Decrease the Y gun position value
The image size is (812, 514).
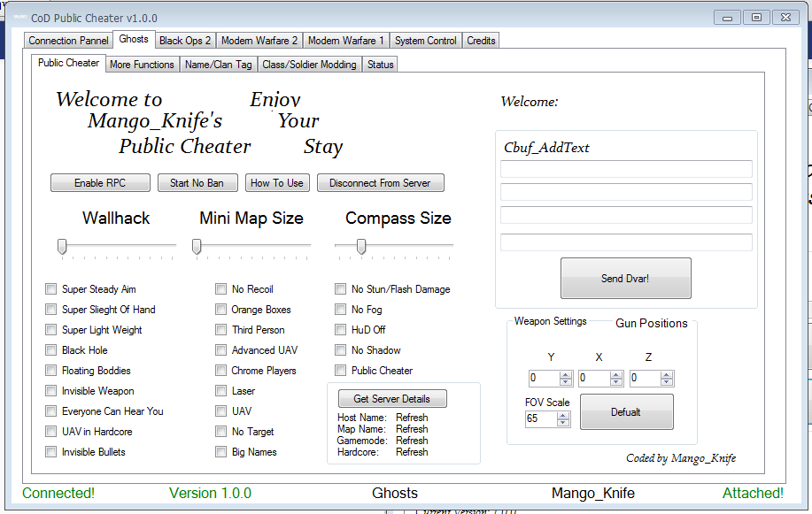(x=566, y=382)
